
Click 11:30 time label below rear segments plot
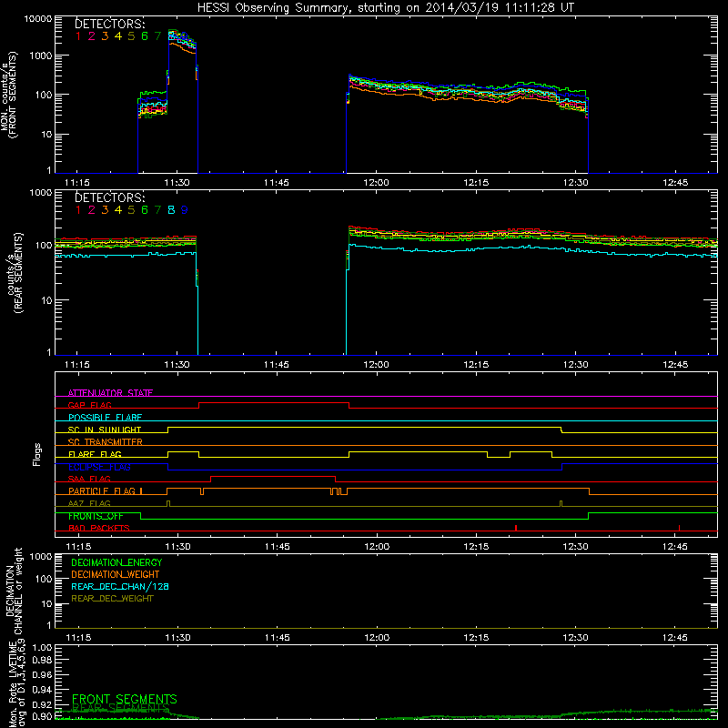(177, 365)
